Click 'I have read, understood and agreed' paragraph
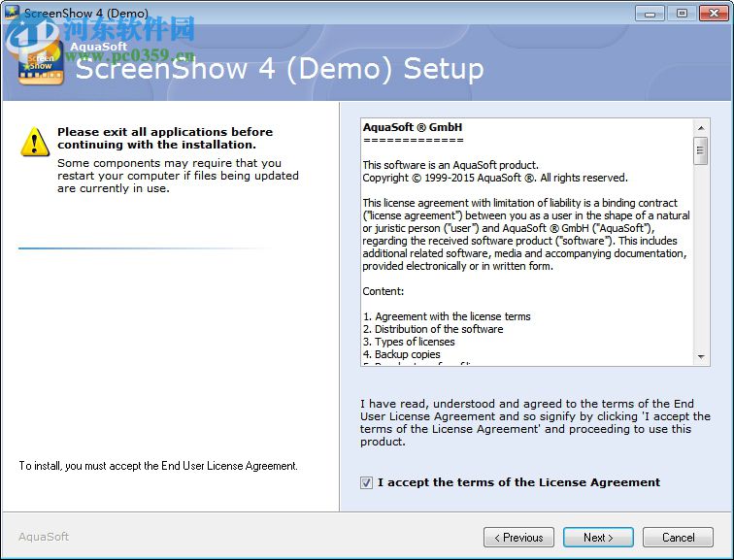 [535, 422]
